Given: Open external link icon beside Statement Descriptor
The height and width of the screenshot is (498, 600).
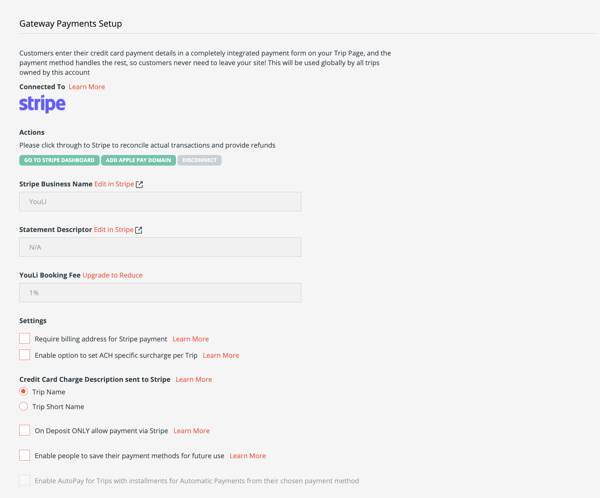Looking at the screenshot, I should (139, 230).
